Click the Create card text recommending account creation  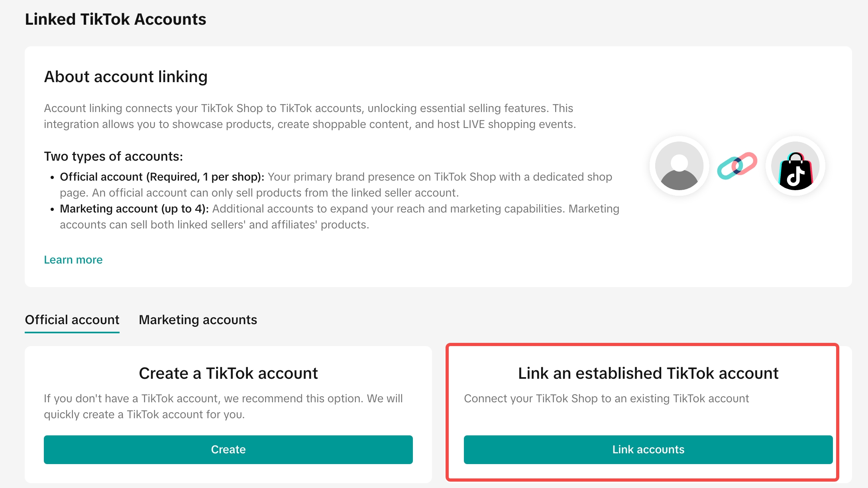tap(223, 406)
